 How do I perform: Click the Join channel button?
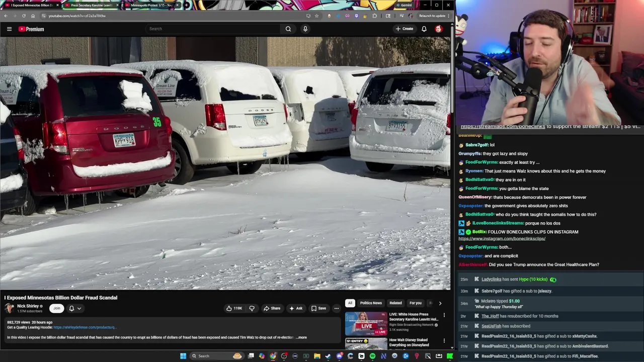(57, 308)
